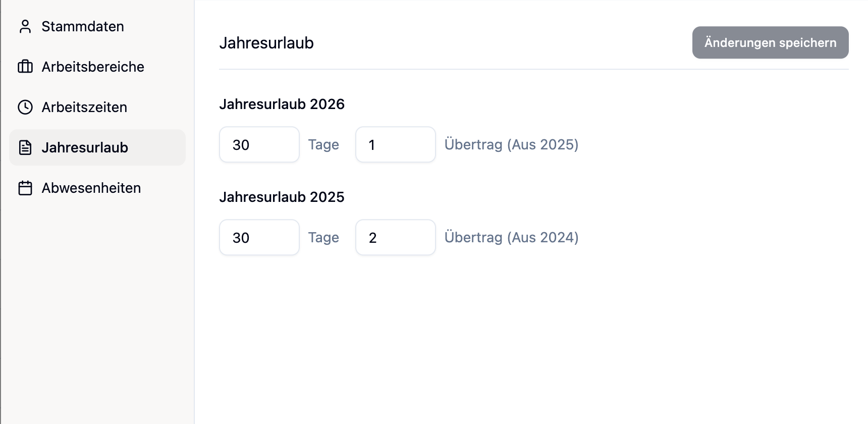Screen dimensions: 868x424
Task: Click the calendar icon beside Abwesenheiten
Action: pyautogui.click(x=25, y=188)
